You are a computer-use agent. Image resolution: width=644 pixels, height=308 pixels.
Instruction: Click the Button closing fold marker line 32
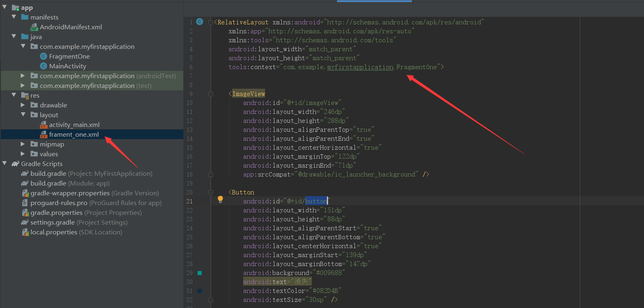pos(211,300)
